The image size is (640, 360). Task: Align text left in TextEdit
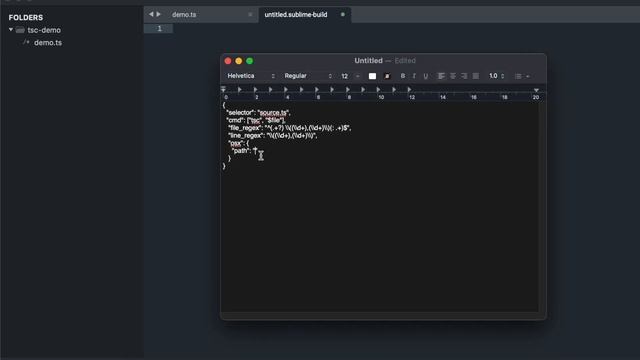(441, 76)
